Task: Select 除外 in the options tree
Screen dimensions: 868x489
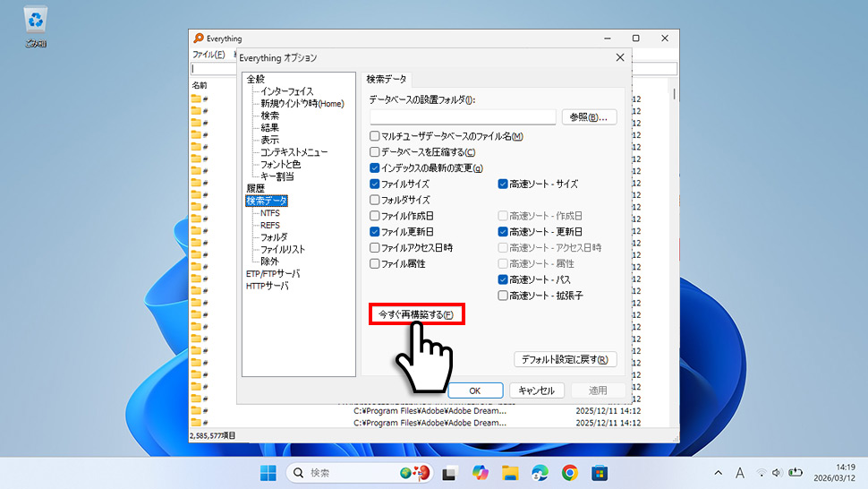Action: (270, 262)
